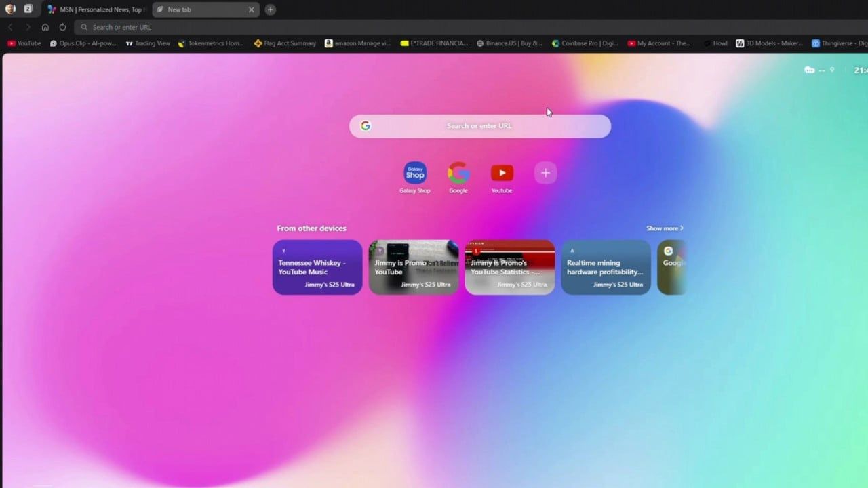Open the partially visible Google card
The height and width of the screenshot is (488, 868).
point(672,267)
